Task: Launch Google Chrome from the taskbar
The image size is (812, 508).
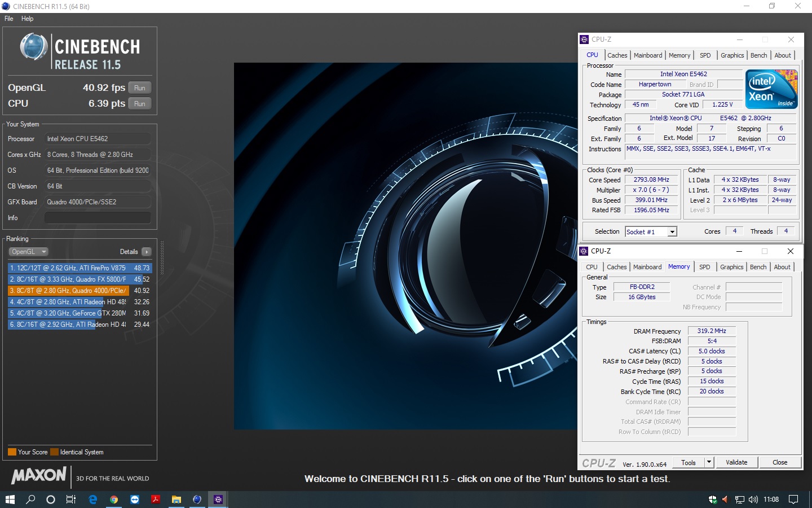Action: (114, 500)
